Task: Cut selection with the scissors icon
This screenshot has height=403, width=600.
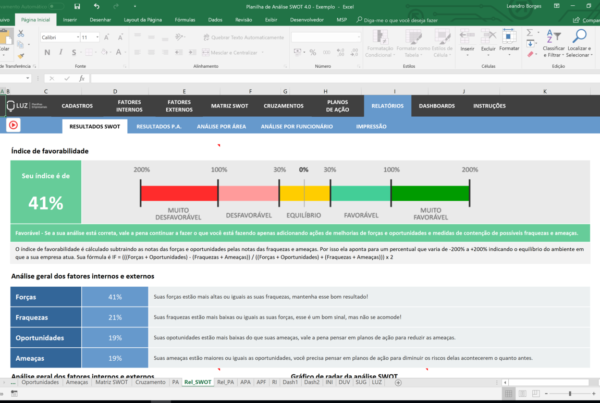Action: pyautogui.click(x=21, y=34)
